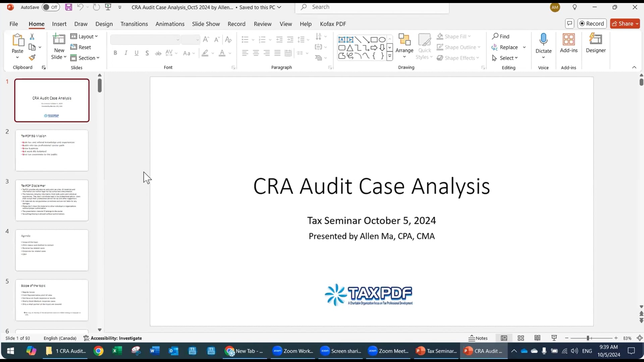
Task: Open Reading View from the status bar
Action: pos(537,338)
